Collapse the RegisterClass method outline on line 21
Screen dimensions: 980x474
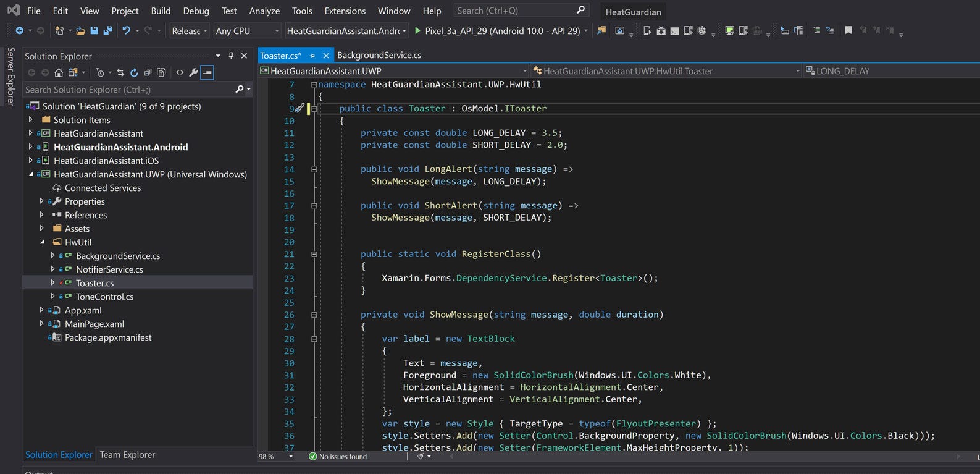pyautogui.click(x=314, y=254)
